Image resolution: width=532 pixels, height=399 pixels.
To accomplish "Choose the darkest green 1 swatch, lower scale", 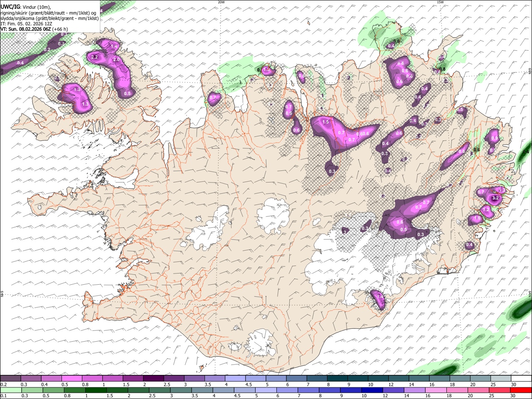I will [96, 390].
